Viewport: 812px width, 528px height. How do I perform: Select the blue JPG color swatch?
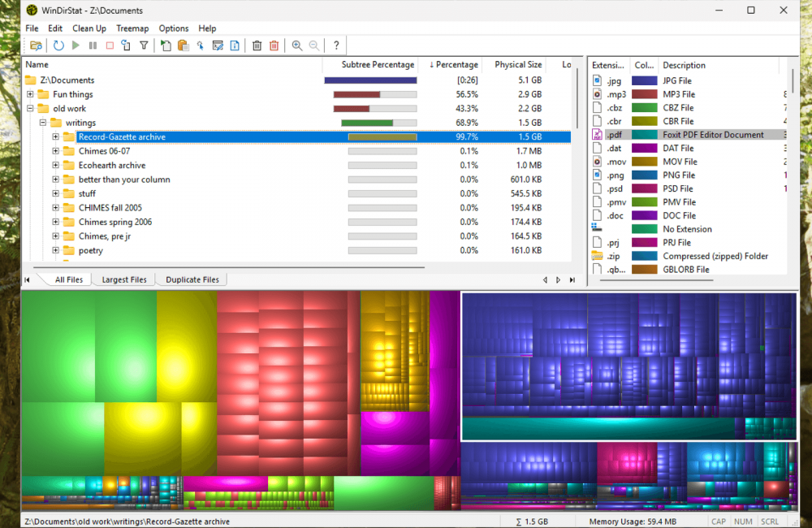[644, 81]
